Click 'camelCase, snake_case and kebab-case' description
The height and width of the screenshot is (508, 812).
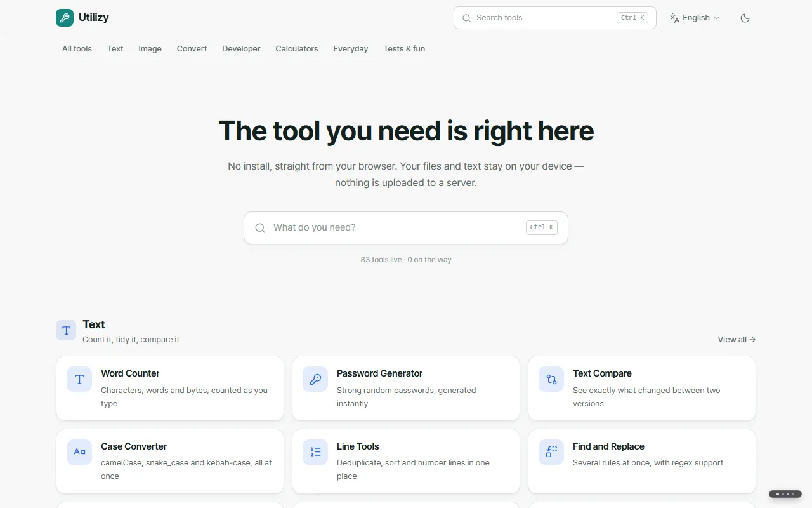click(x=187, y=469)
